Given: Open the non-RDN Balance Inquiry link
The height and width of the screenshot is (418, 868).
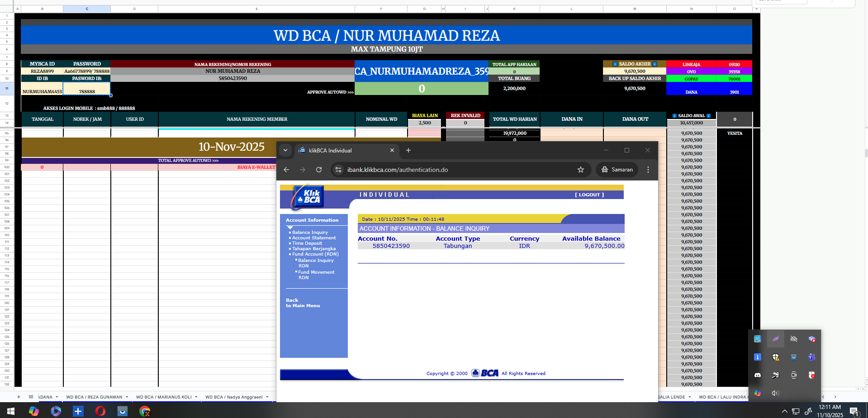Looking at the screenshot, I should click(x=310, y=233).
